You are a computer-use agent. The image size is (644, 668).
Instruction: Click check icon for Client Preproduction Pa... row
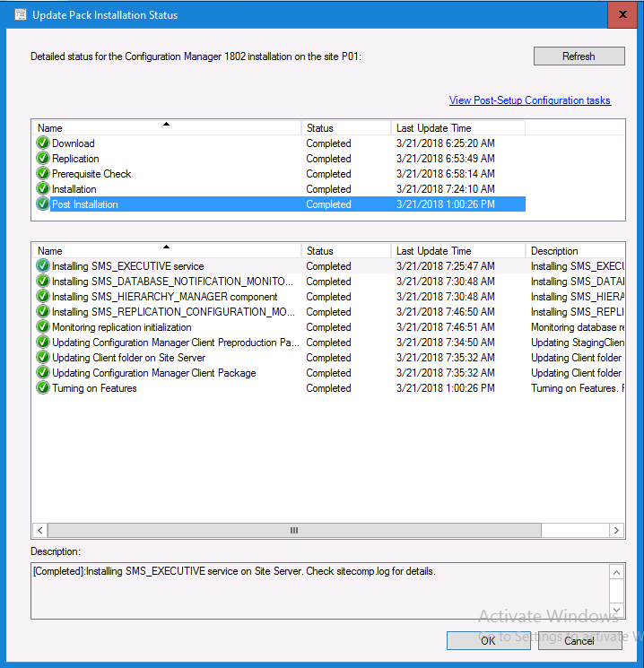[43, 343]
